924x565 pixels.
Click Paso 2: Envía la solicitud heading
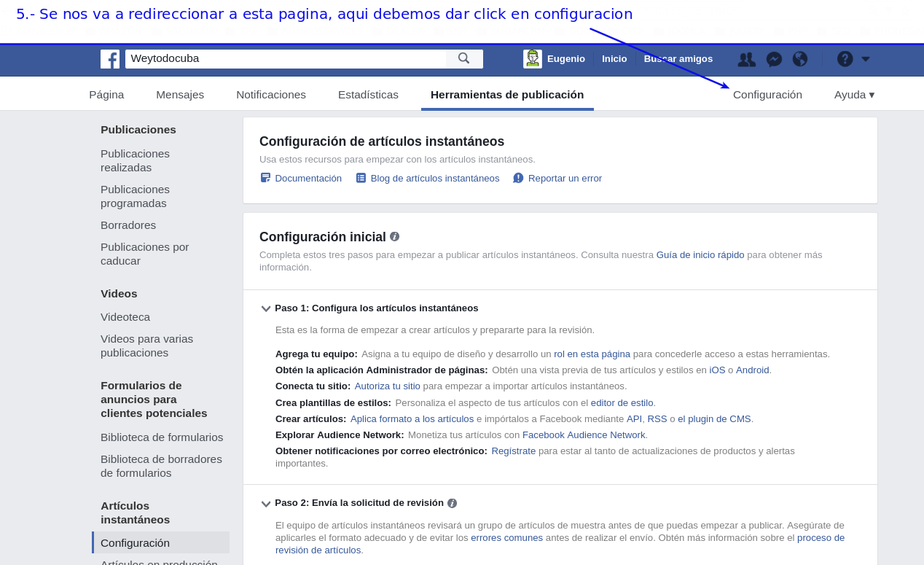point(359,503)
